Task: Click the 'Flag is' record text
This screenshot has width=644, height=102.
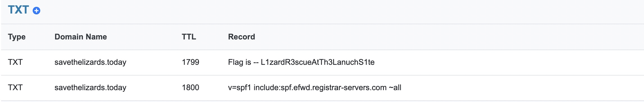Action: point(301,62)
